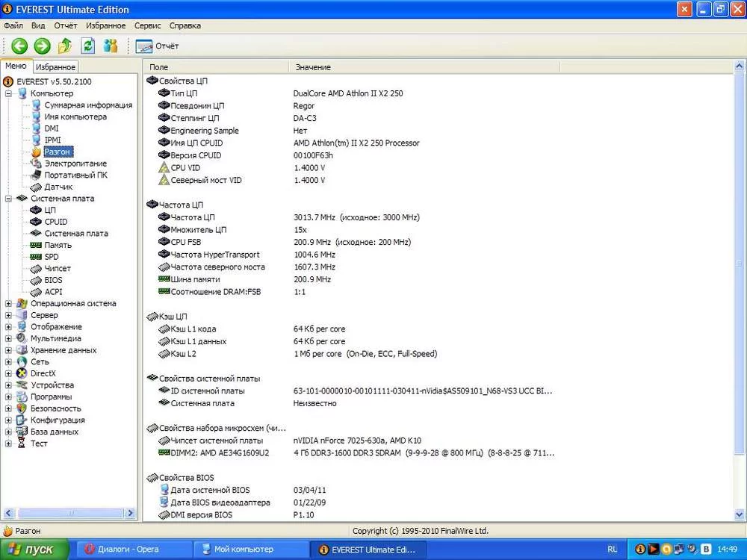This screenshot has height=560, width=747.
Task: Click the folder Up level toolbar icon
Action: click(65, 46)
